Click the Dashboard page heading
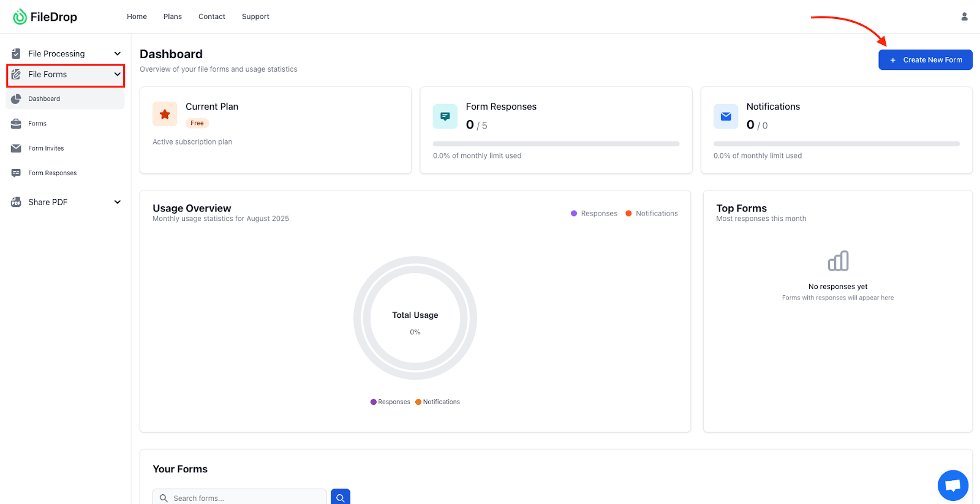The image size is (980, 504). [x=171, y=55]
